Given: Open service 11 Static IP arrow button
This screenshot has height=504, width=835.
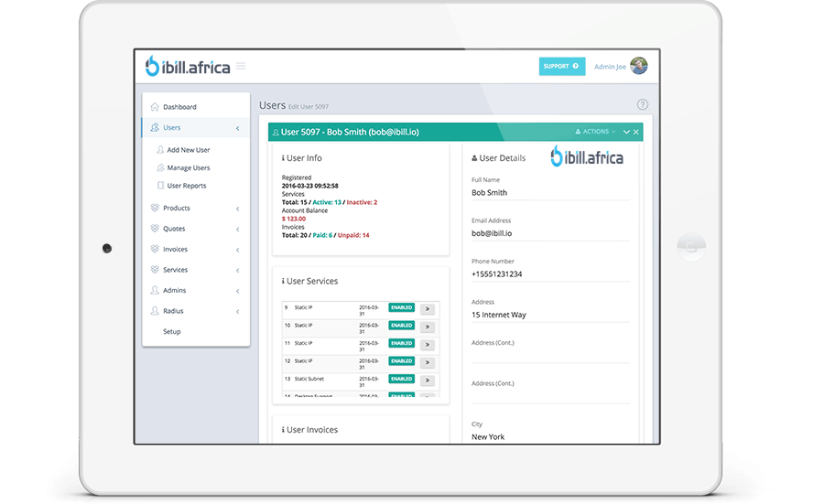Looking at the screenshot, I should click(427, 345).
